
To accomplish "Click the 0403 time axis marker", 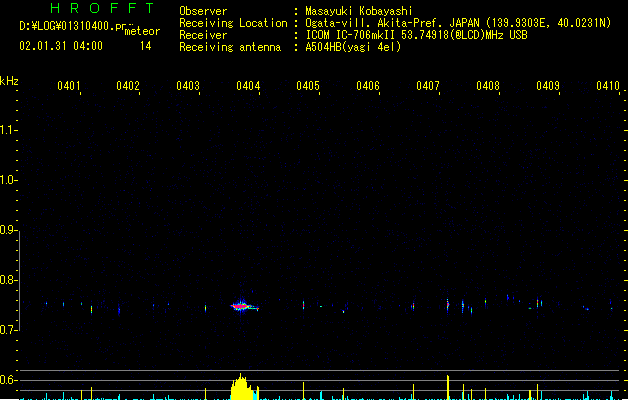I will tap(188, 86).
